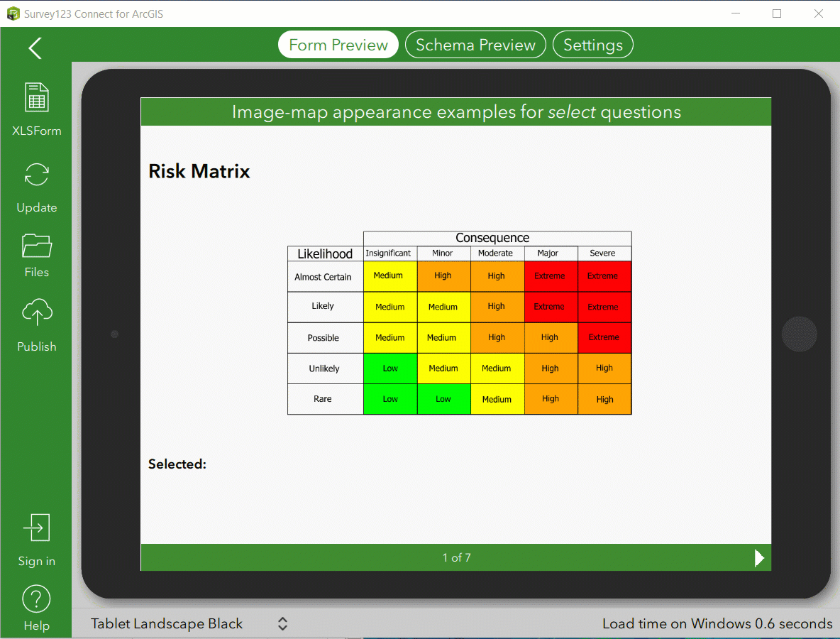The width and height of the screenshot is (840, 639).
Task: Pick the Rare / Moderate Medium cell
Action: click(497, 399)
